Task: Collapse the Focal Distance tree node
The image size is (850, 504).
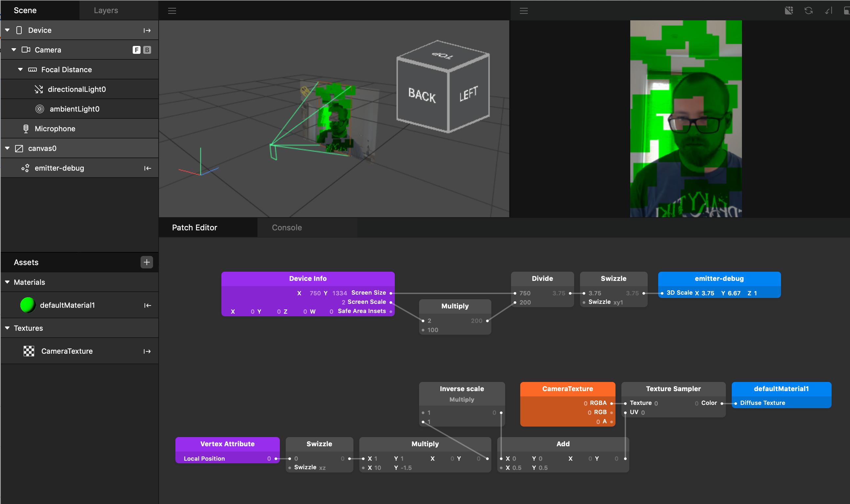Action: click(x=20, y=69)
